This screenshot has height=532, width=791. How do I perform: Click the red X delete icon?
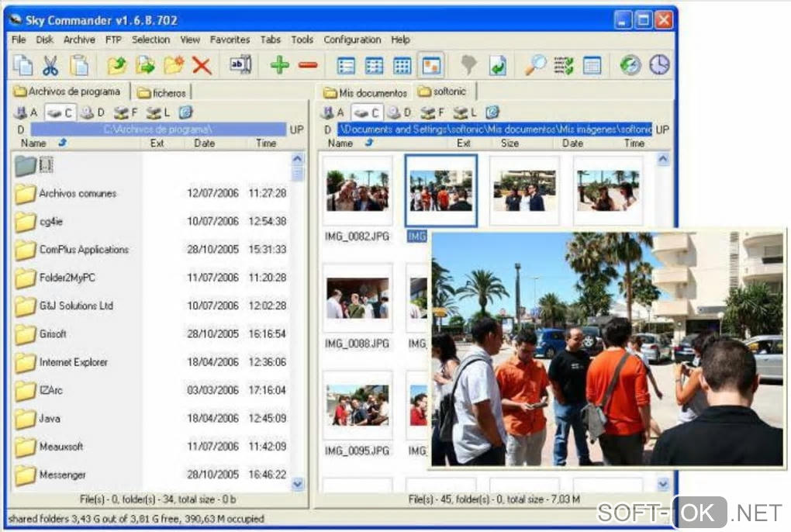[x=202, y=66]
